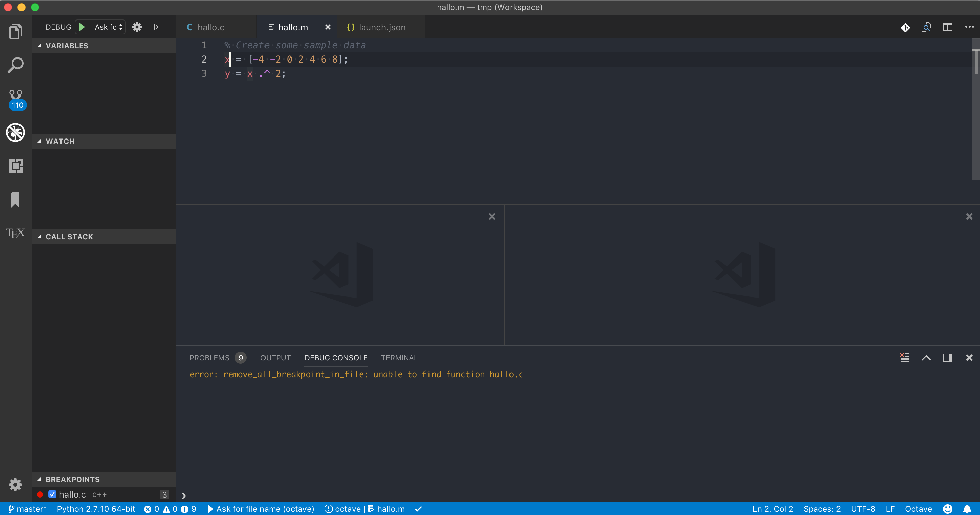Click the search in files editor toolbar icon
The width and height of the screenshot is (980, 515).
tap(926, 27)
